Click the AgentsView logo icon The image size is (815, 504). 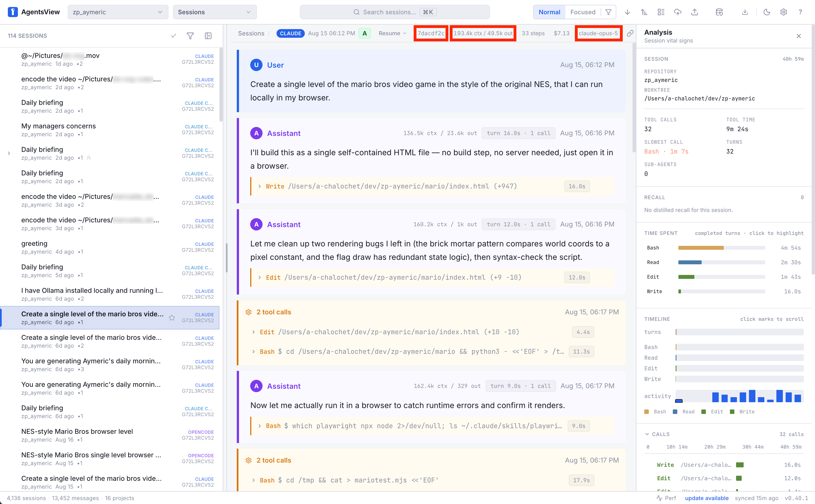coord(13,12)
